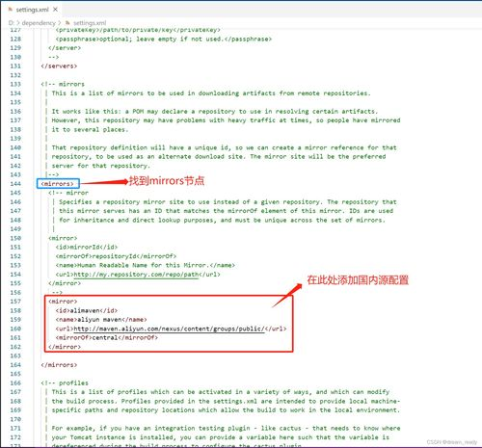Image resolution: width=482 pixels, height=448 pixels.
Task: Click line number 157 in gutter
Action: (15, 302)
